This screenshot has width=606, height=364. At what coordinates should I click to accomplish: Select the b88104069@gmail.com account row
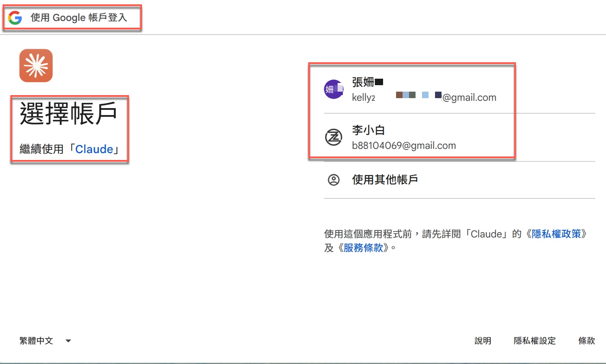pyautogui.click(x=416, y=137)
